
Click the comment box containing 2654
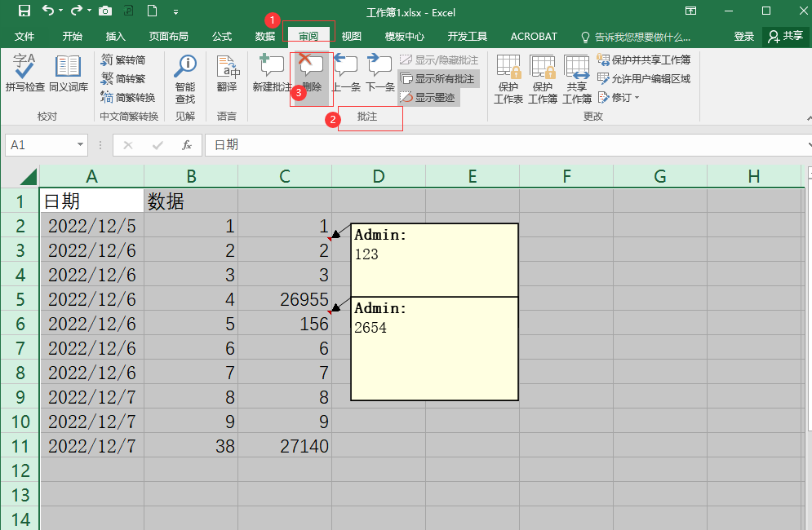click(x=434, y=348)
